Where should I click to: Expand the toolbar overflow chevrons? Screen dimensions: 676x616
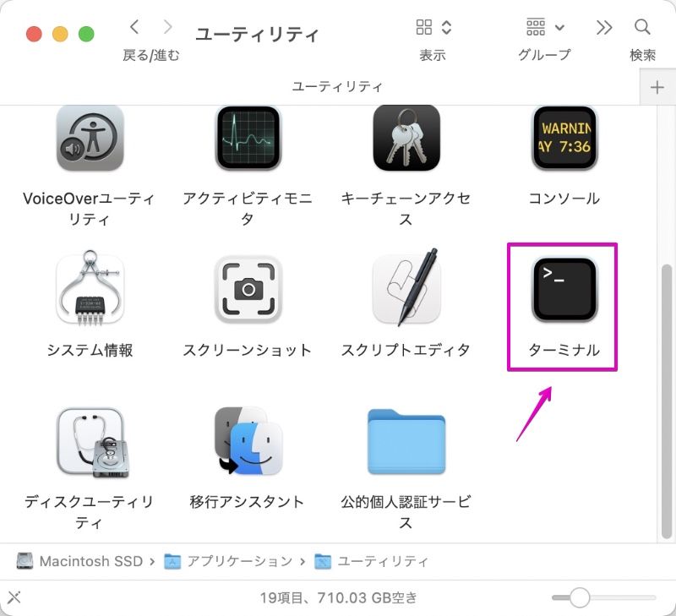click(x=604, y=28)
